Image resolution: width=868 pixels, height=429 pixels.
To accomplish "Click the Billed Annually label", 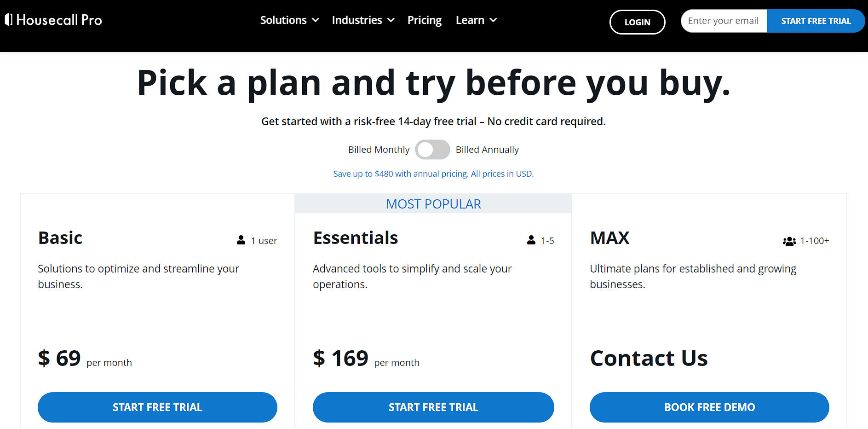I will [487, 149].
